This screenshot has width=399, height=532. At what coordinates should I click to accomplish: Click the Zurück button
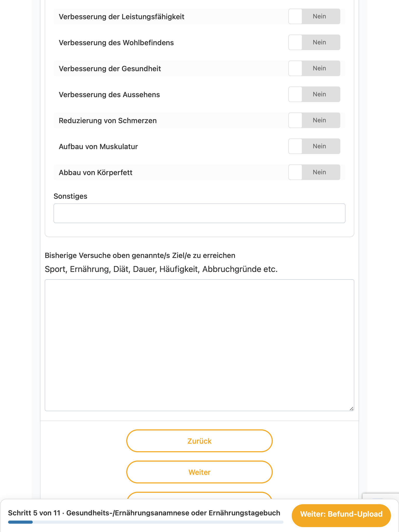(199, 441)
